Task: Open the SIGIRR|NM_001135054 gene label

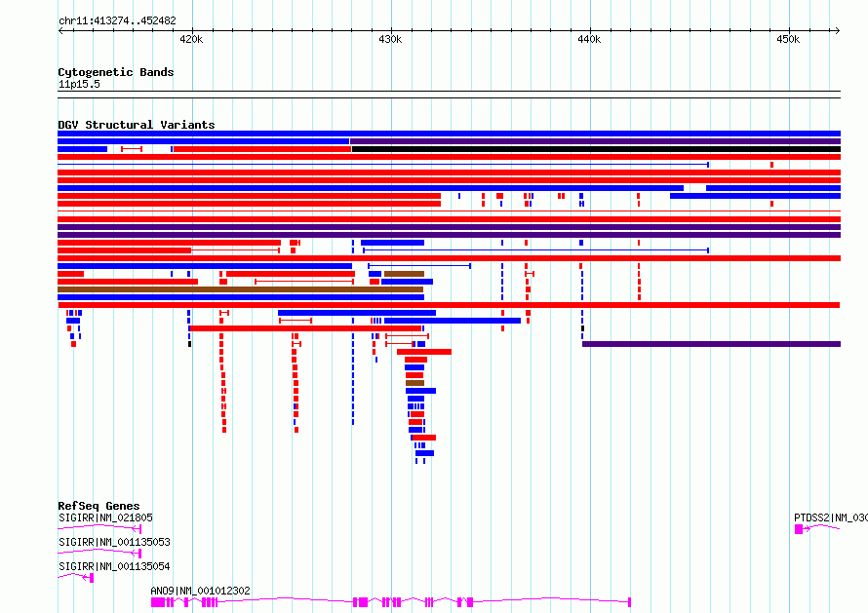Action: tap(114, 566)
